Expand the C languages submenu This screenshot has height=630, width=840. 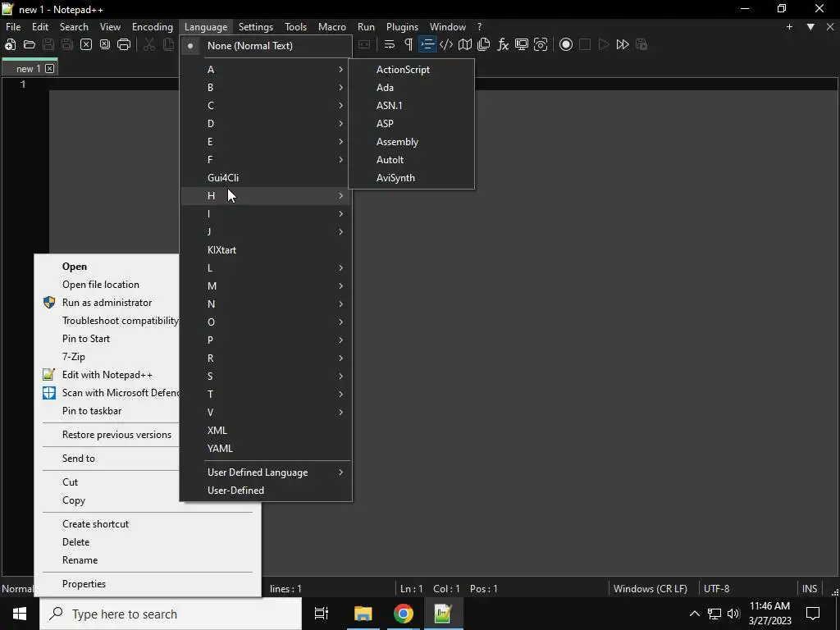[267, 106]
